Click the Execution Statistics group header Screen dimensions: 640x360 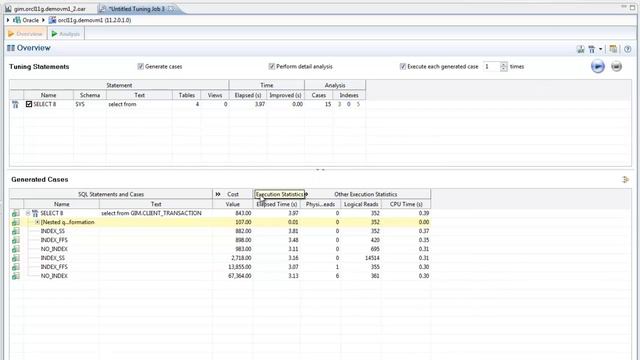pyautogui.click(x=280, y=194)
